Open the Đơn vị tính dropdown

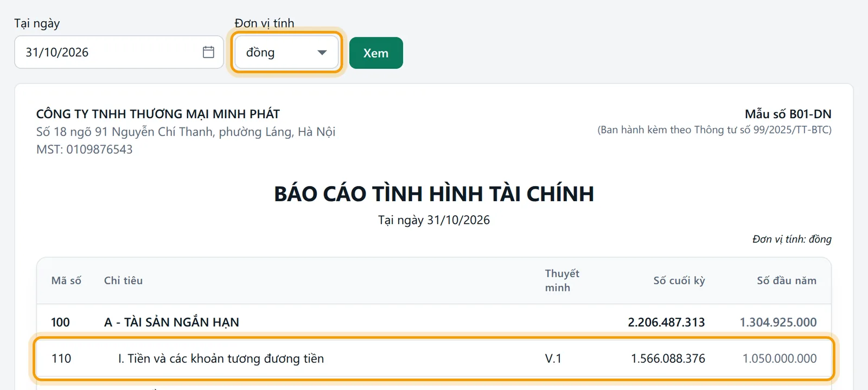click(x=287, y=52)
